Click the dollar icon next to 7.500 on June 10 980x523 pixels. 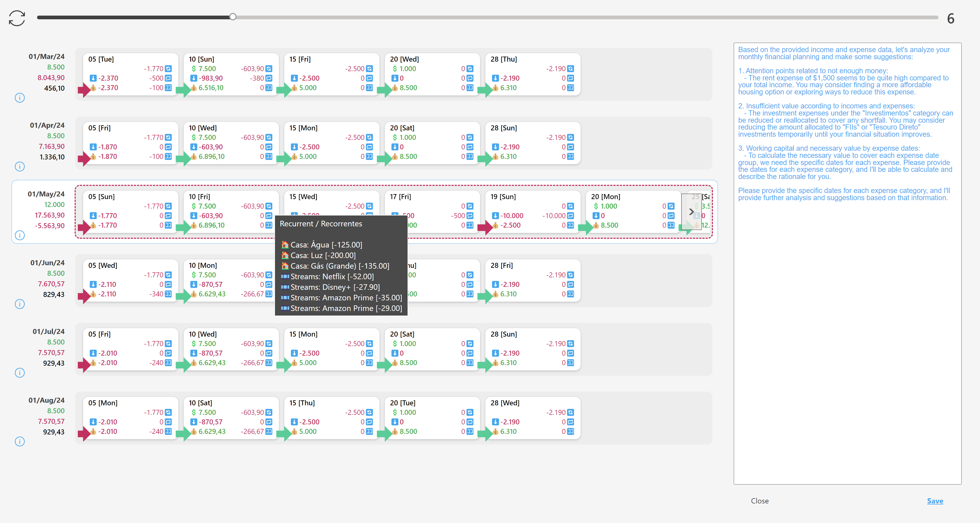click(194, 274)
